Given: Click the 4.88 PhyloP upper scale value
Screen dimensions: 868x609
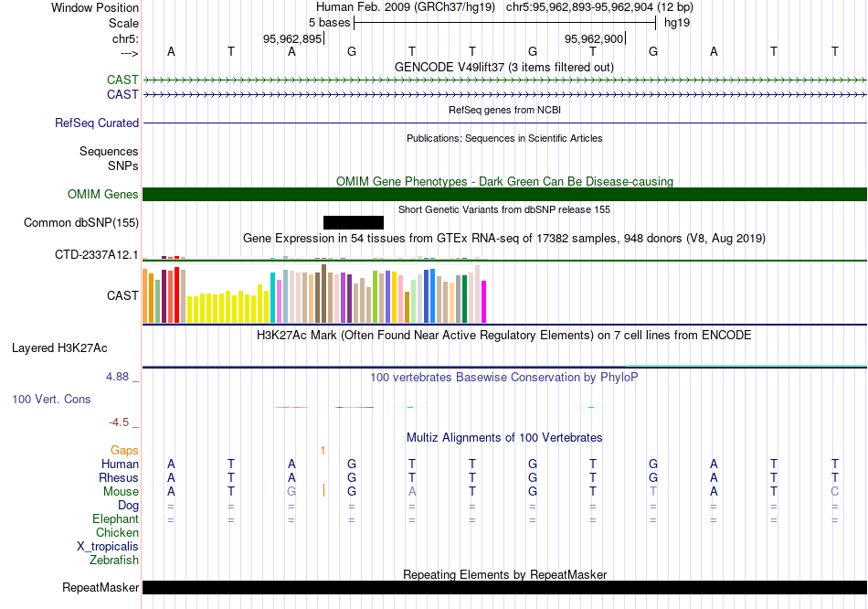Looking at the screenshot, I should [x=117, y=377].
